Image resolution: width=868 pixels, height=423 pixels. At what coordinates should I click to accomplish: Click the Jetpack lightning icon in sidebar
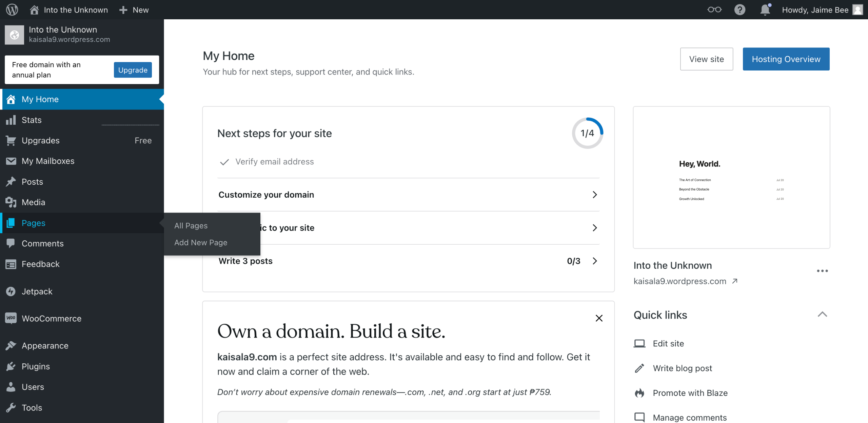click(x=11, y=291)
